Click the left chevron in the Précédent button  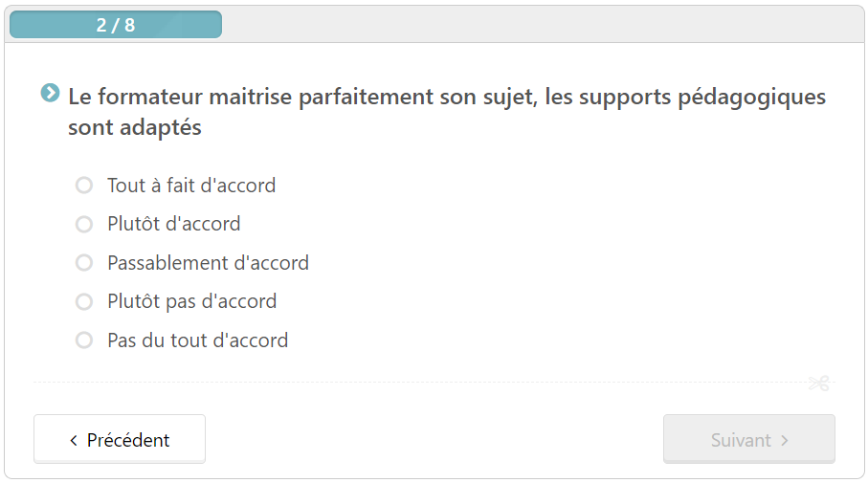click(74, 440)
